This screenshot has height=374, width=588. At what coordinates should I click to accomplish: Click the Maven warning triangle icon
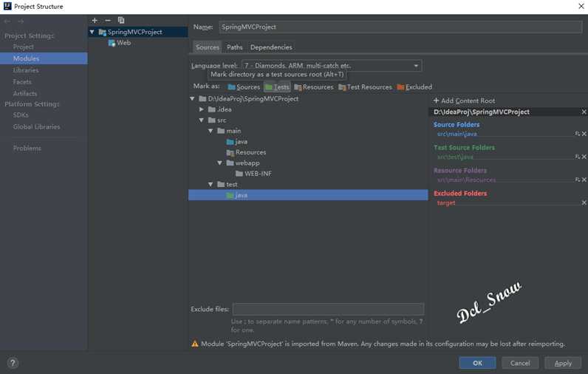[x=195, y=344]
